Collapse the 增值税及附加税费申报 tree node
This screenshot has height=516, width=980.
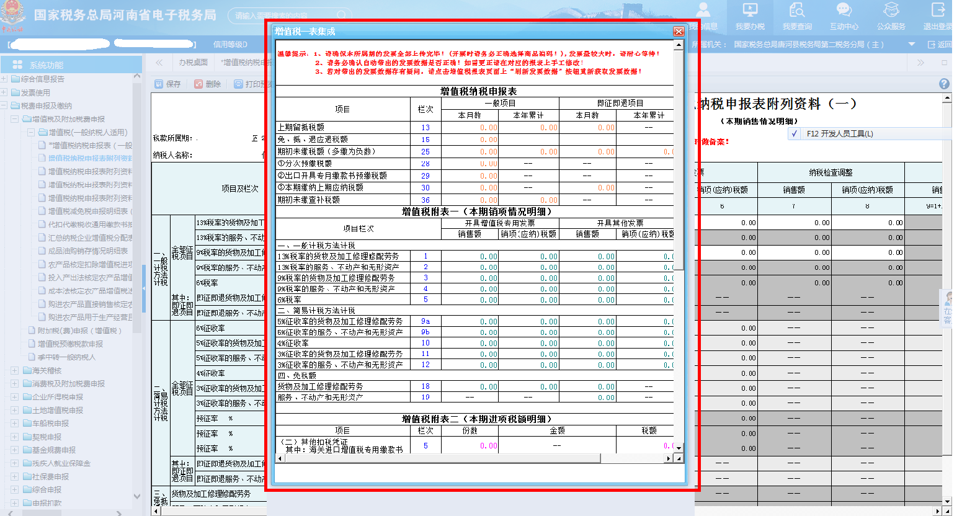click(x=14, y=119)
